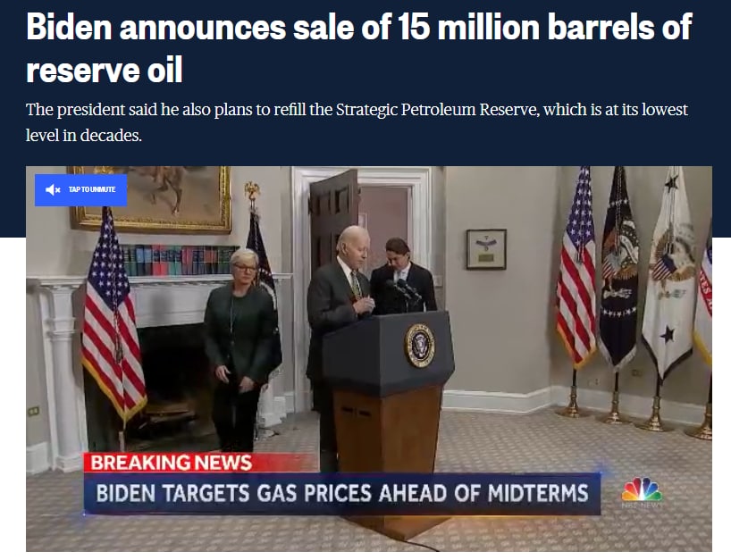Click the open wooden door in the video
The width and height of the screenshot is (731, 560).
(x=333, y=219)
